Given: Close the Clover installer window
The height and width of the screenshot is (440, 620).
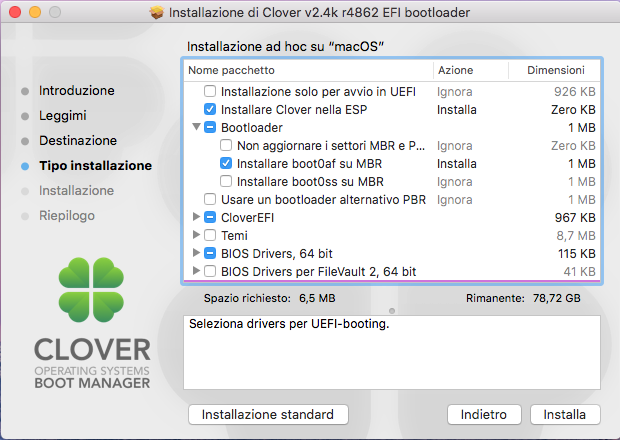Looking at the screenshot, I should [x=15, y=12].
